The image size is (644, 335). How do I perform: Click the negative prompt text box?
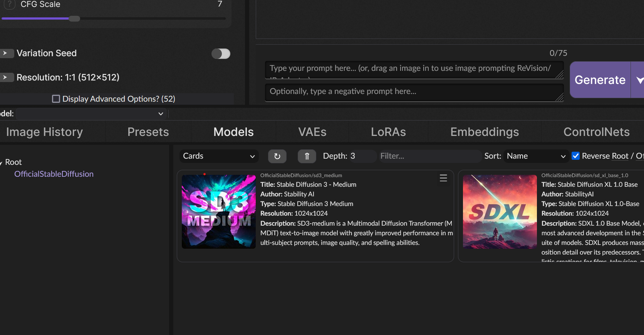coord(414,92)
